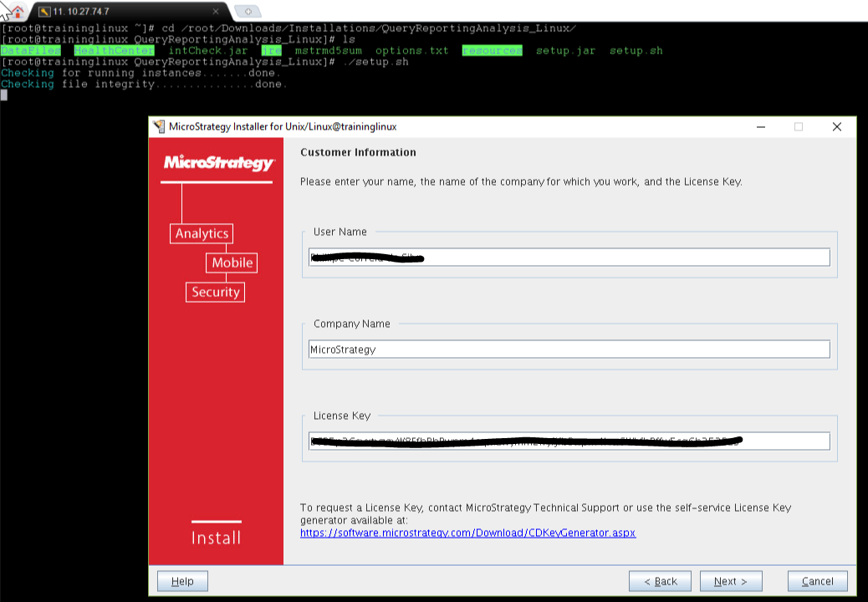Maximize the MicroStrategy Installer window
868x602 pixels.
tap(799, 127)
